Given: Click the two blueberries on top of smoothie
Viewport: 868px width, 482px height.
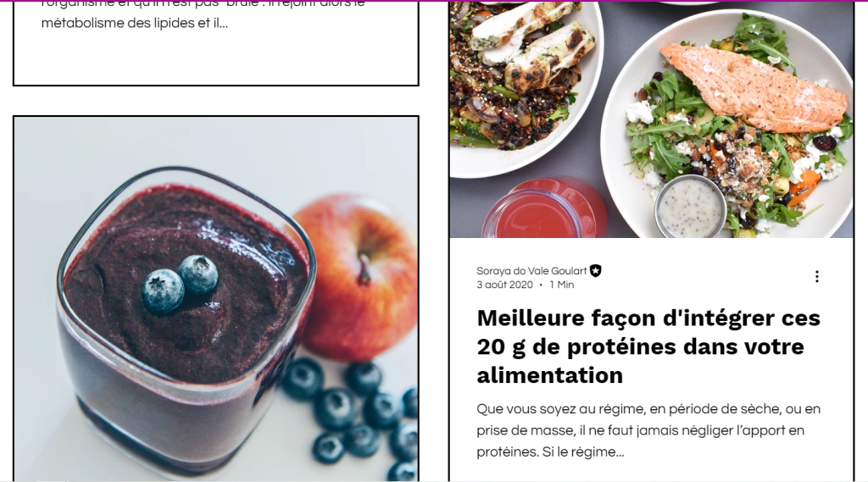Looking at the screenshot, I should [x=181, y=282].
